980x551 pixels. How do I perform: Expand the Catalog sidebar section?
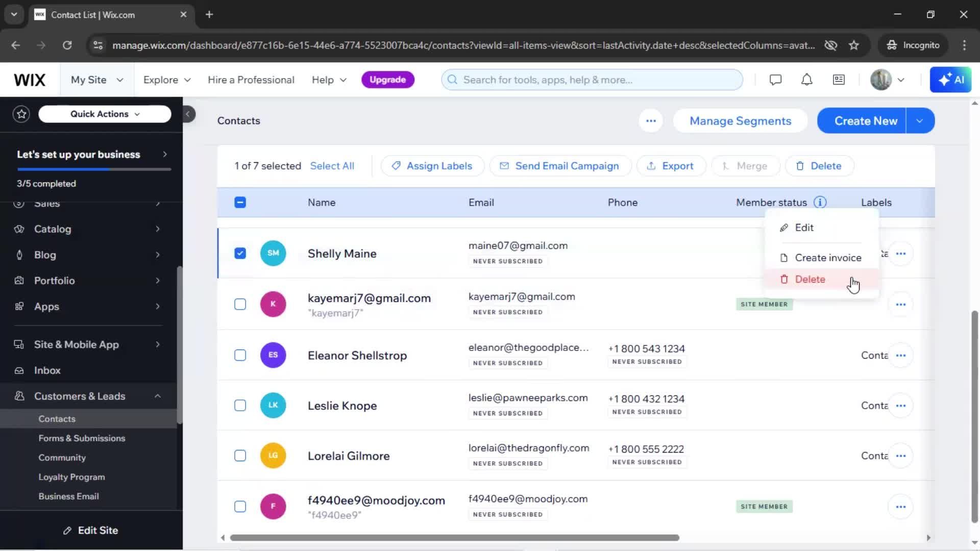87,229
